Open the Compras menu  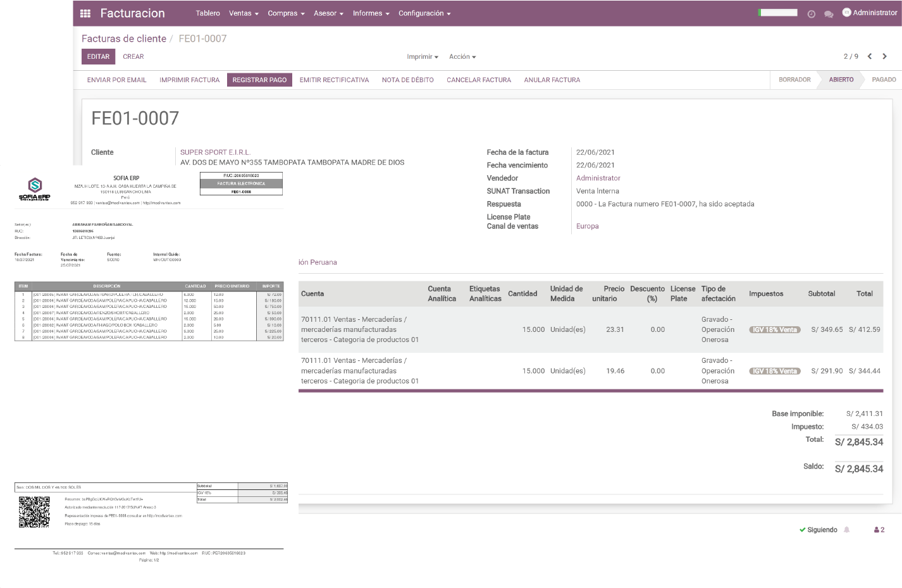(283, 13)
